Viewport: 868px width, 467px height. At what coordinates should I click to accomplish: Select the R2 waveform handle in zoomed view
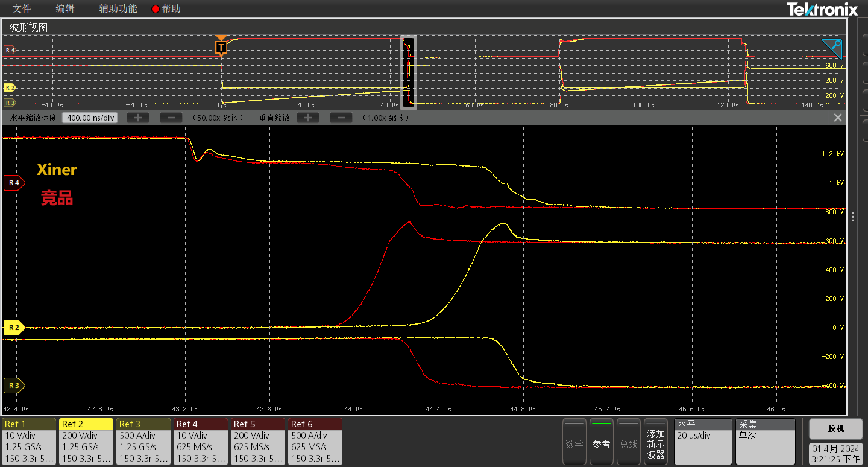point(14,328)
